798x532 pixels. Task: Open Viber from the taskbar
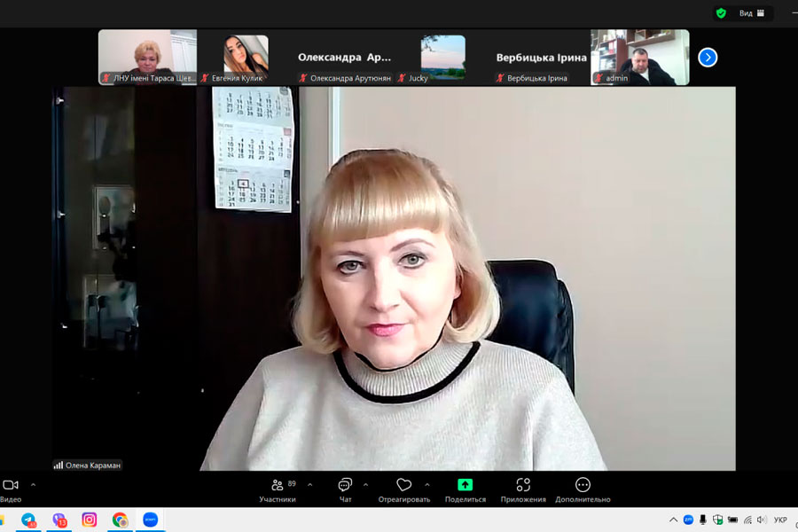59,520
